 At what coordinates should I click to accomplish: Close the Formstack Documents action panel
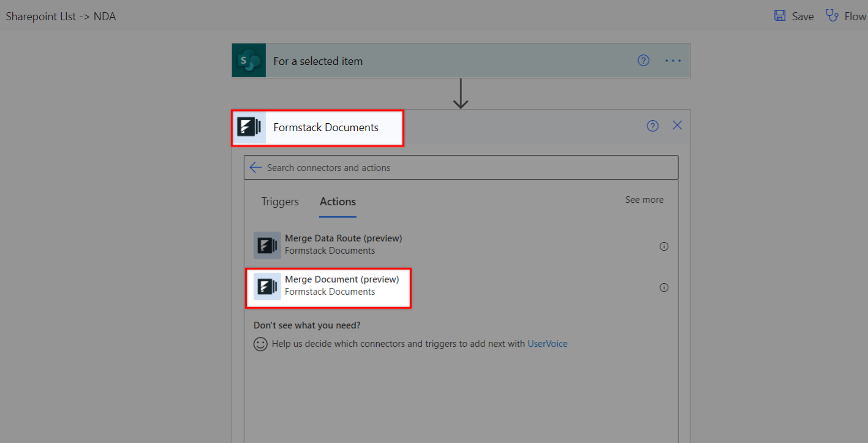[677, 126]
